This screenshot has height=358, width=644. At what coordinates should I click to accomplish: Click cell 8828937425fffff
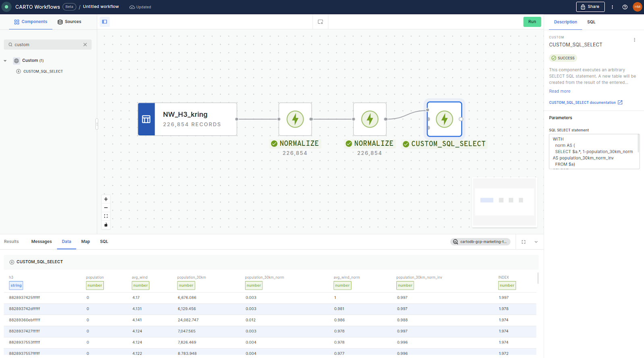coord(25,298)
